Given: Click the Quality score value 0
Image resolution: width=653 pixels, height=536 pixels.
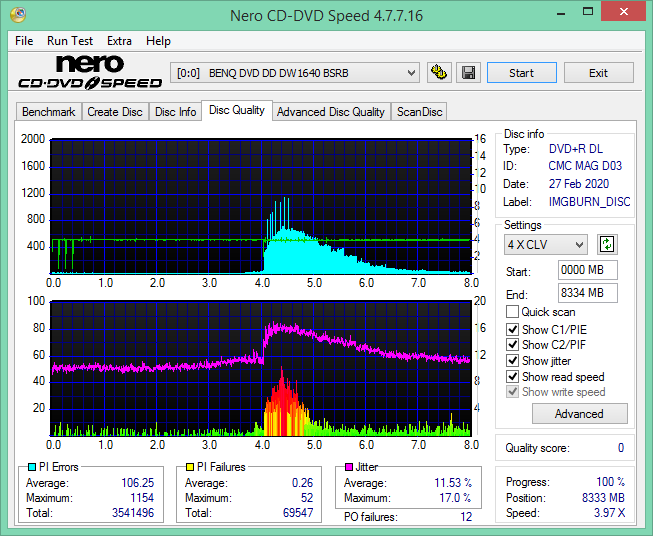Looking at the screenshot, I should click(x=621, y=448).
